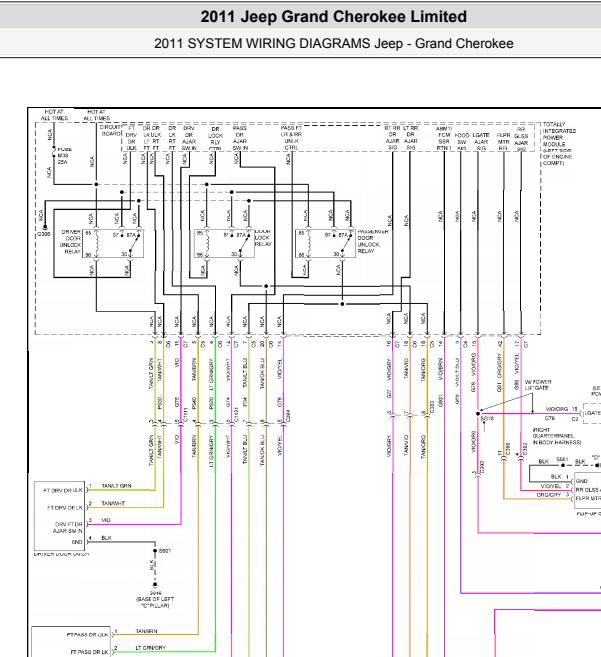Click the 'PASS DR AJAR SW IN' header
The height and width of the screenshot is (657, 601).
[x=240, y=138]
